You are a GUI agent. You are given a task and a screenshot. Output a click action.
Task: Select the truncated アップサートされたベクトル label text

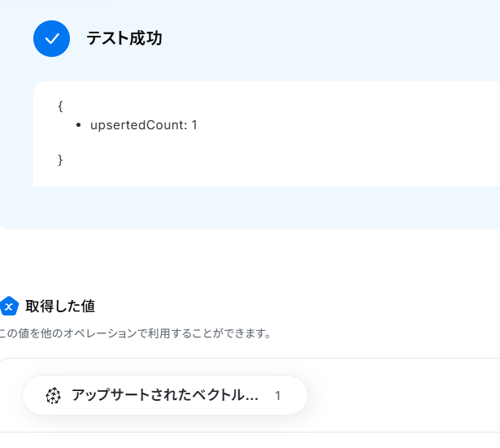[165, 395]
